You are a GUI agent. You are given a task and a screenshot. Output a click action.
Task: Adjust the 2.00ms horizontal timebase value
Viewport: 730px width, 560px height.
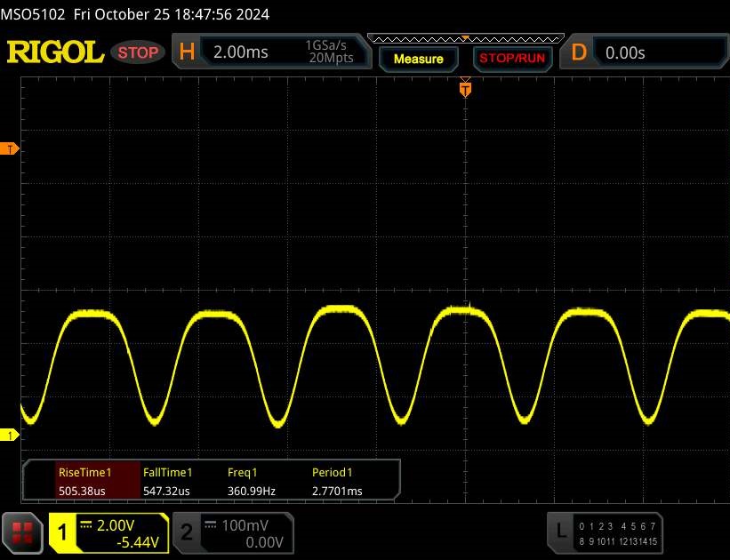241,52
